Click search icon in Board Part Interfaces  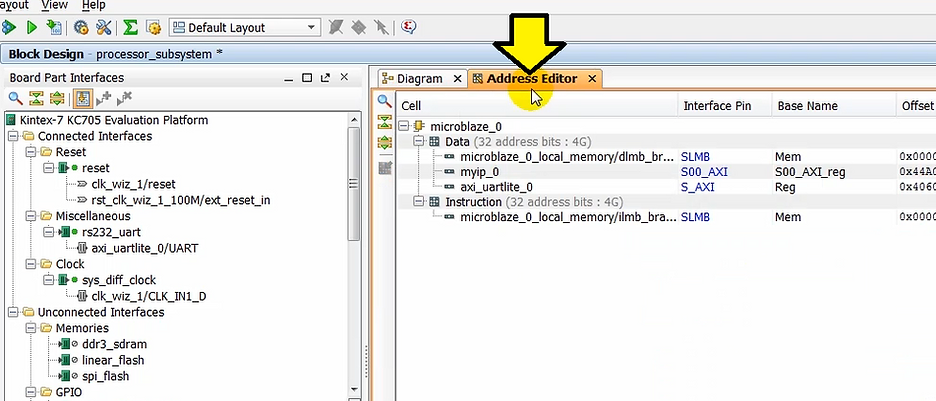point(16,98)
